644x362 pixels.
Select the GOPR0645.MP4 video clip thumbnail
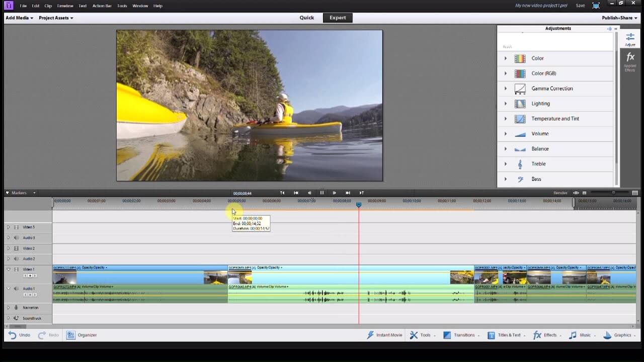tap(240, 278)
